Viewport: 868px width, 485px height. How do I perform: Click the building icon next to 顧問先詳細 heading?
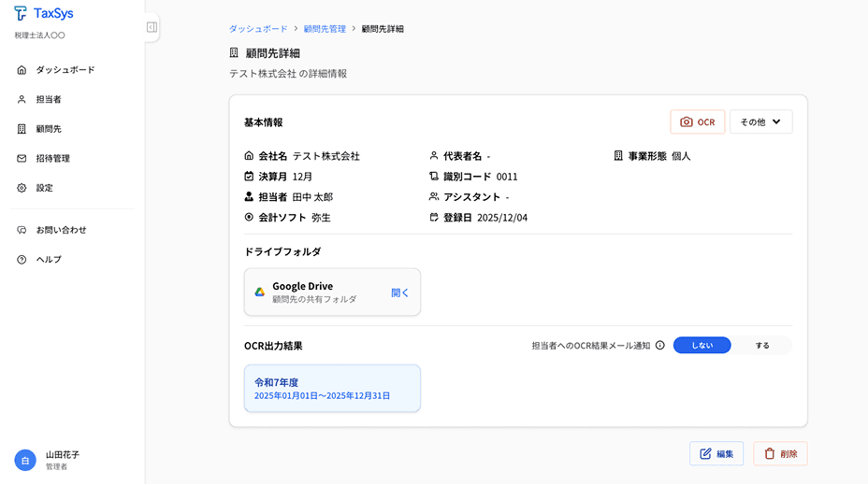point(234,52)
